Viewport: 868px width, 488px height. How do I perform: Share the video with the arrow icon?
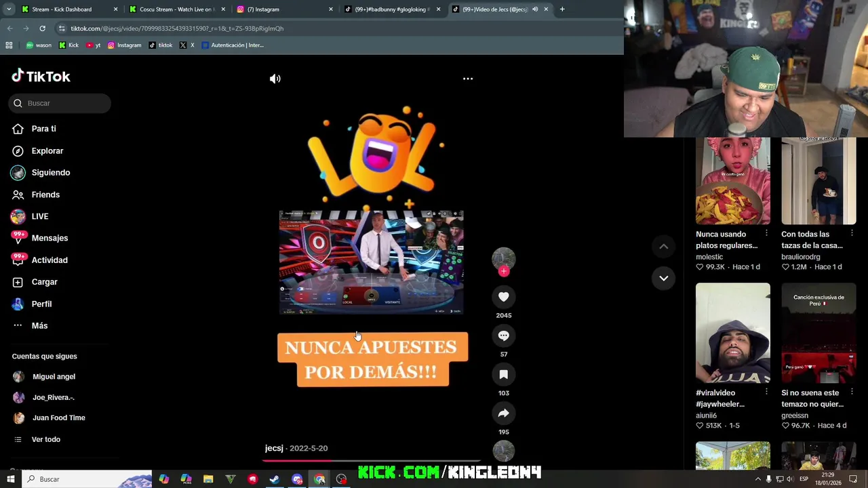(503, 413)
